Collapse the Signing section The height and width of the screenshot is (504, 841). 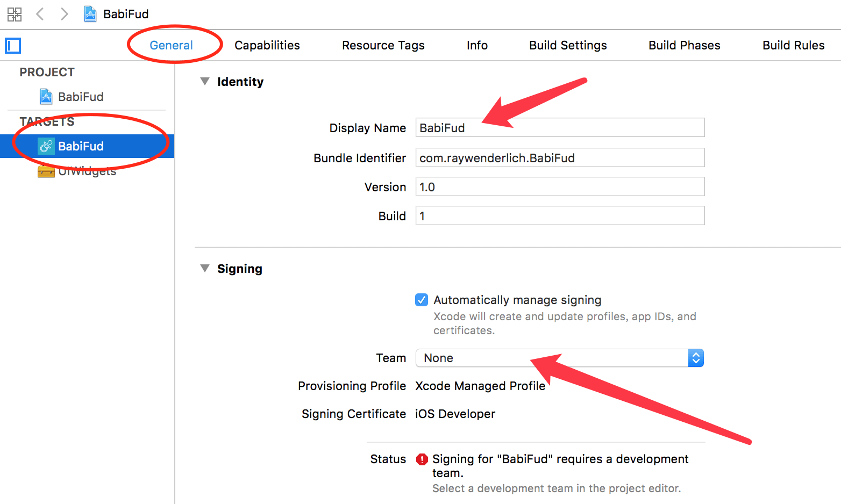pyautogui.click(x=205, y=268)
